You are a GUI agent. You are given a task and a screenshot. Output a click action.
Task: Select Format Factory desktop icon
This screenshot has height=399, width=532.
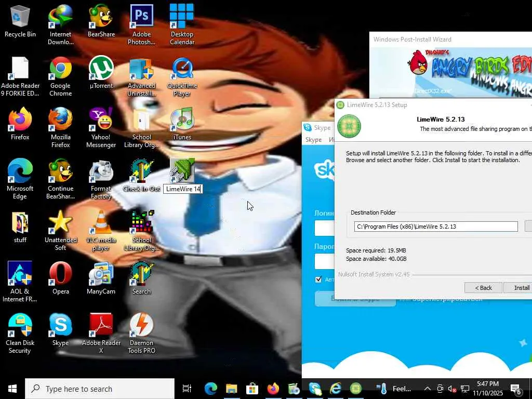[101, 179]
